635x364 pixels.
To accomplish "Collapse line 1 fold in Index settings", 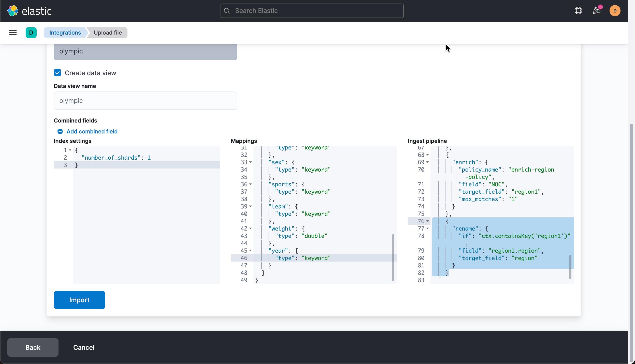I will tap(70, 150).
